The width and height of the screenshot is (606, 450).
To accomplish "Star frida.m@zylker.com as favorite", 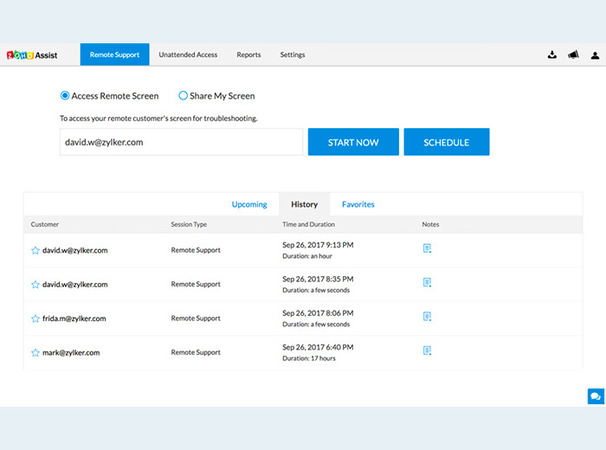I will pos(35,318).
